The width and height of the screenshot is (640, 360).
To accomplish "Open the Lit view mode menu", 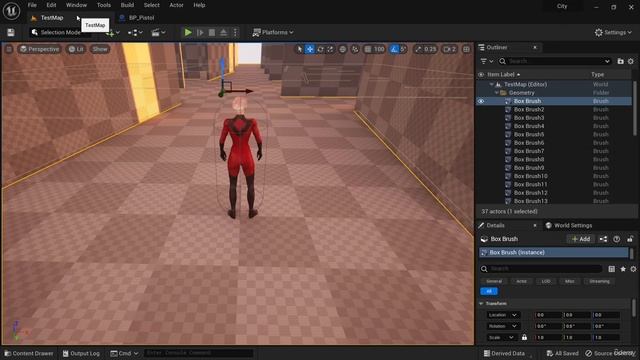I will pyautogui.click(x=76, y=49).
